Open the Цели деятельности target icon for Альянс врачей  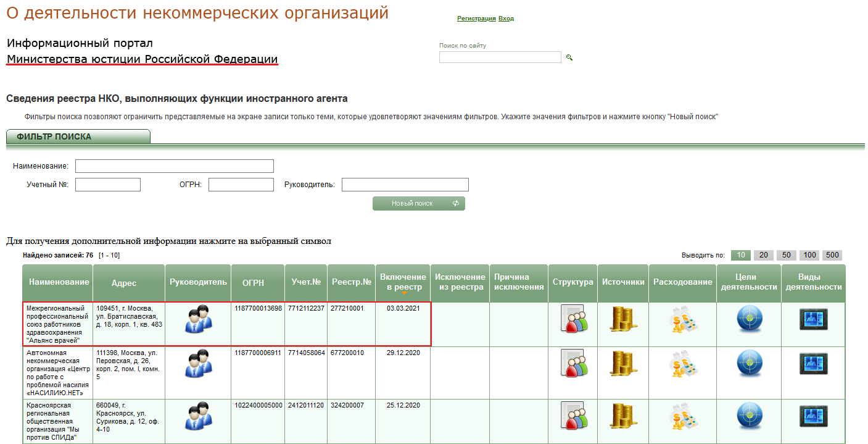coord(750,319)
